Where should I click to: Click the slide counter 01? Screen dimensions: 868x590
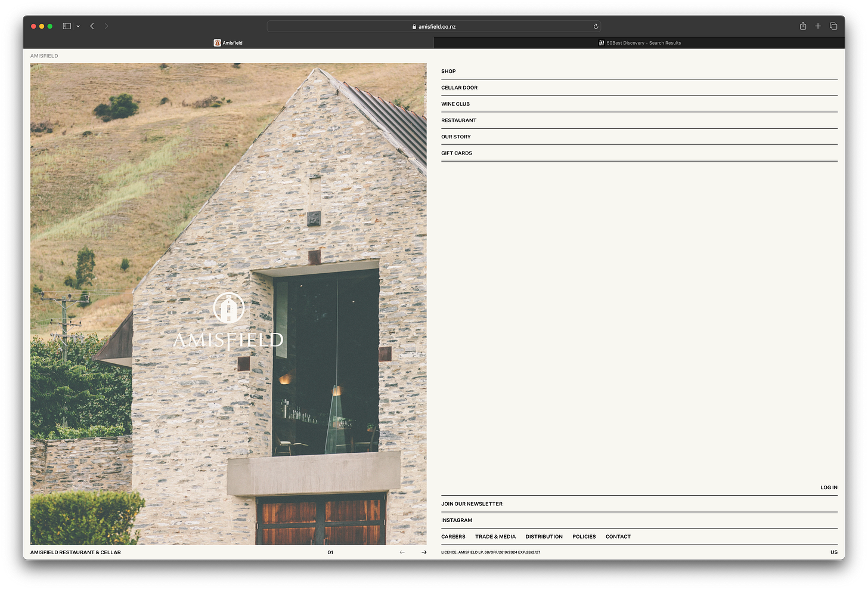coord(330,552)
